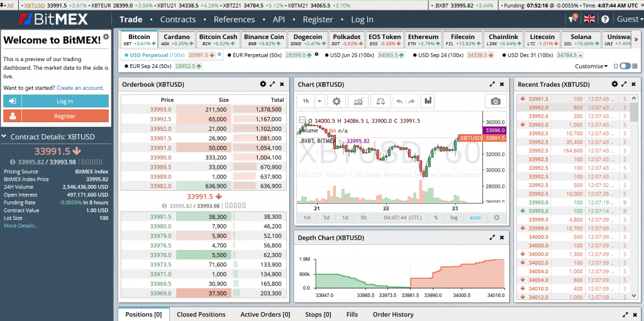Open the Guest account dropdown

[x=629, y=19]
